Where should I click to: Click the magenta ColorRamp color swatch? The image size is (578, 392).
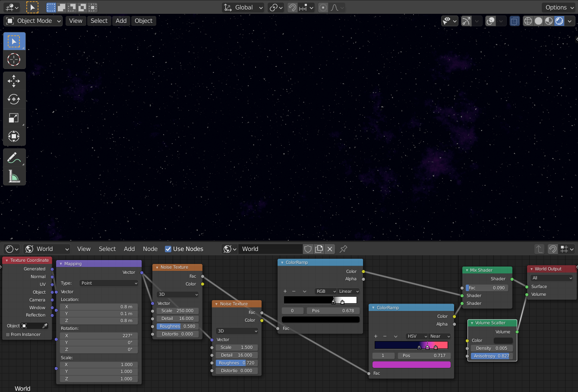[411, 365]
